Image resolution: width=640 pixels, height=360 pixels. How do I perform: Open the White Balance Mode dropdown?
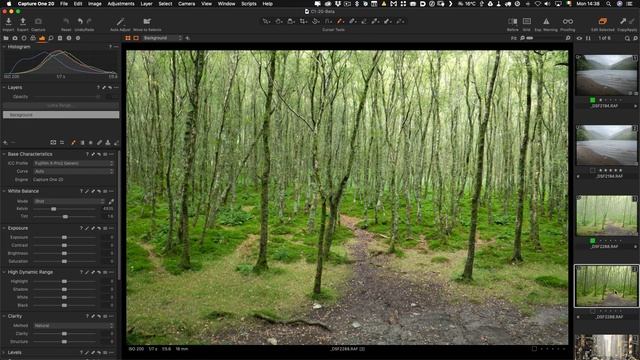(69, 201)
